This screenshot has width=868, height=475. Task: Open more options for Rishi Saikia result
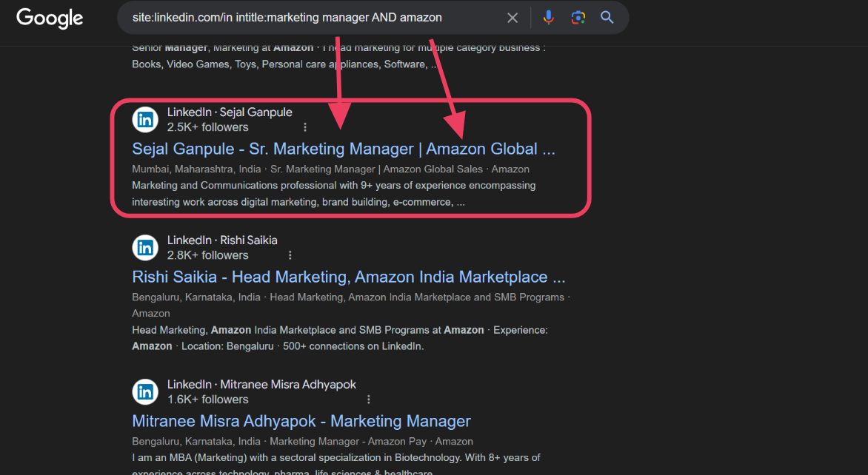(290, 255)
